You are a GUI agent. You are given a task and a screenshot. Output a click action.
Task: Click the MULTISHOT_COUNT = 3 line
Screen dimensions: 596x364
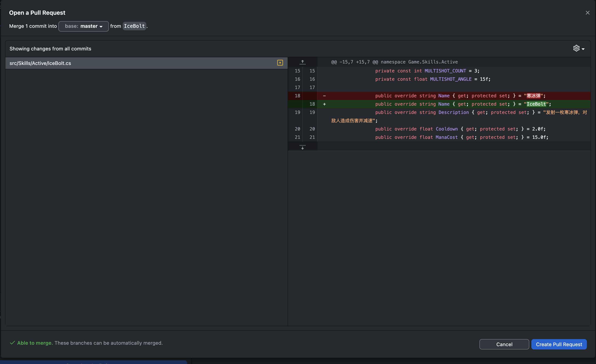pos(439,71)
